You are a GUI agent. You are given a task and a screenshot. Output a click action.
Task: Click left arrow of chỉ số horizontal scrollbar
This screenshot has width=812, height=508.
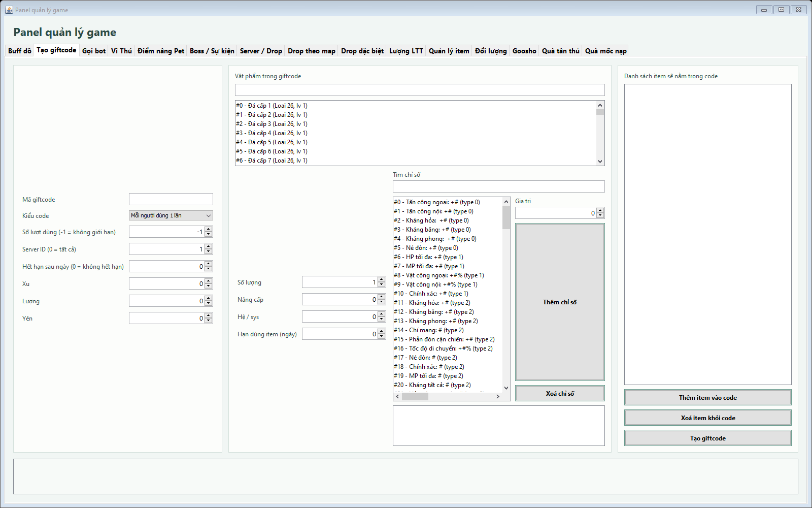pyautogui.click(x=397, y=397)
